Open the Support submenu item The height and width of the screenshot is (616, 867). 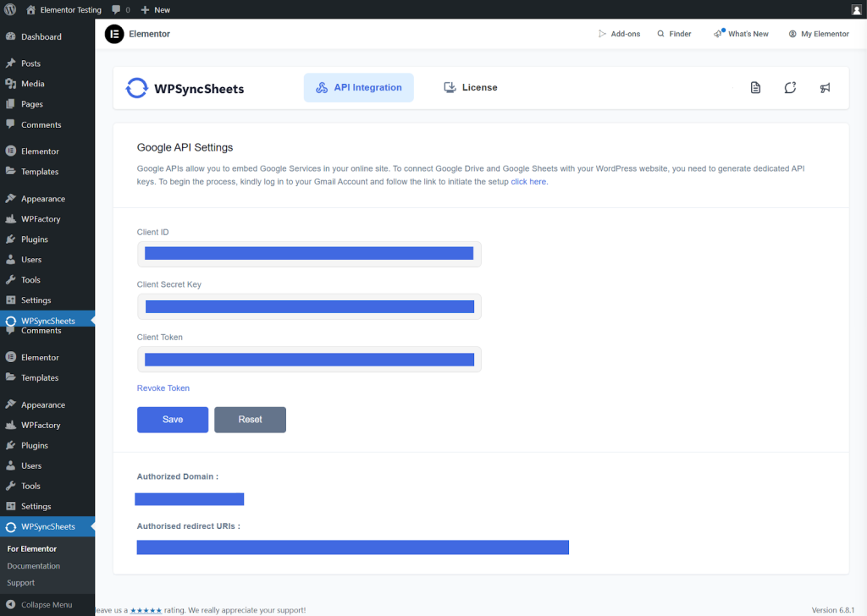point(20,582)
